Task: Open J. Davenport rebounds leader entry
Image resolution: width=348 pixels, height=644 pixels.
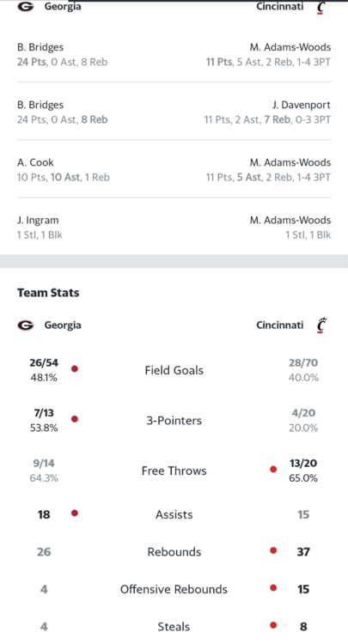Action: coord(267,112)
